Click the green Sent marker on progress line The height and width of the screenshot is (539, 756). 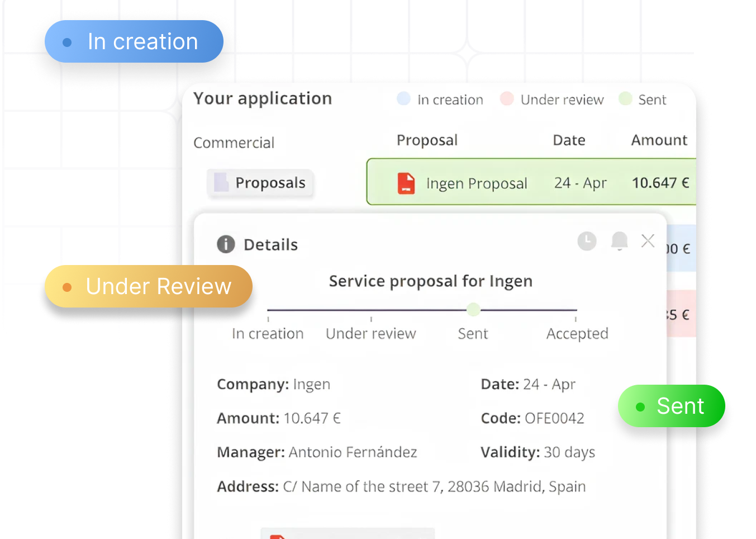click(473, 309)
